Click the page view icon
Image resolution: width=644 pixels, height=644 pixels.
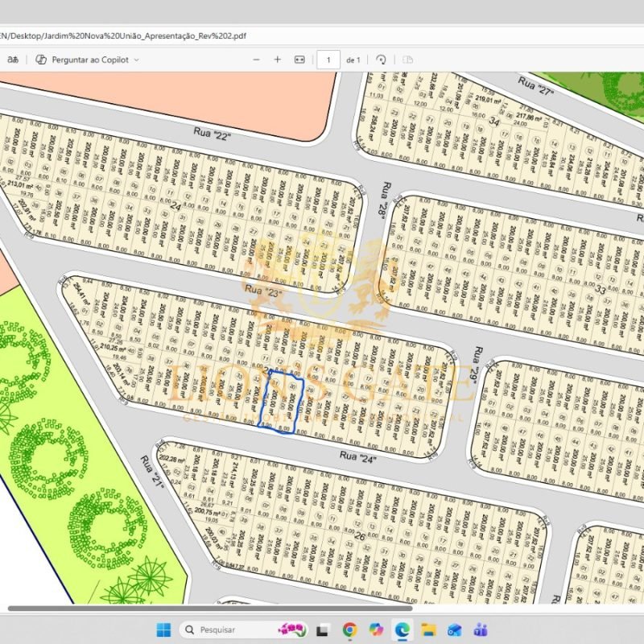[x=407, y=60]
